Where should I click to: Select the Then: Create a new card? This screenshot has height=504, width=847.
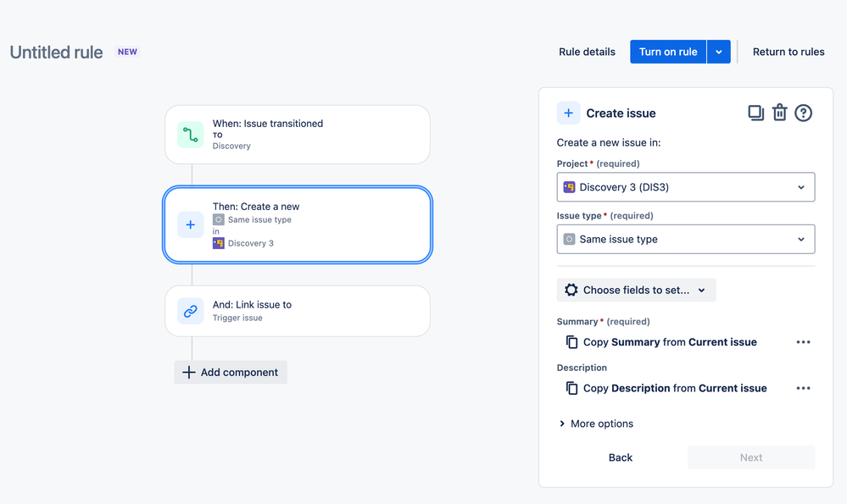pos(298,224)
